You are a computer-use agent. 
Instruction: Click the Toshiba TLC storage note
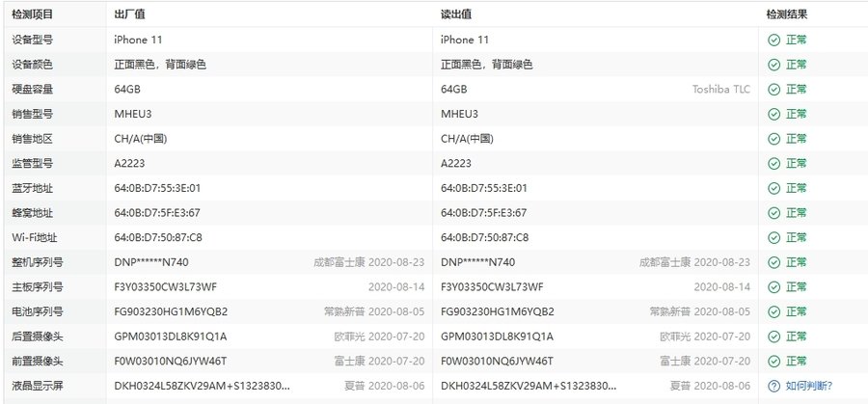tap(721, 89)
